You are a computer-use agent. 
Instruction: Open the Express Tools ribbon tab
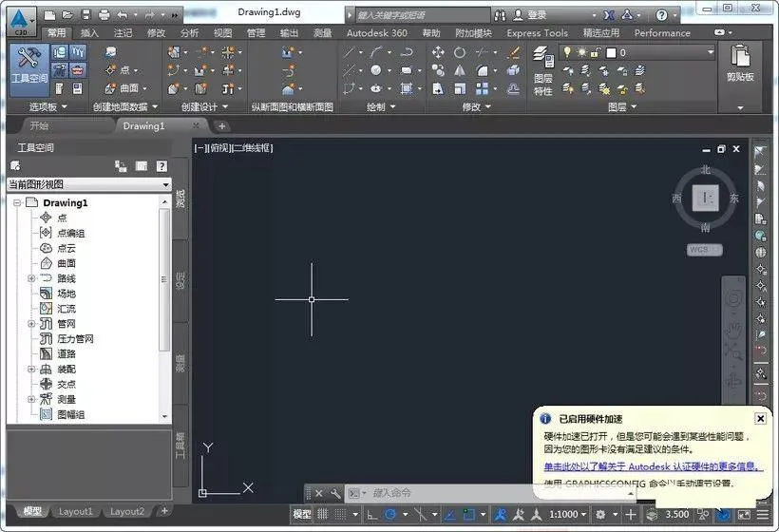point(537,33)
